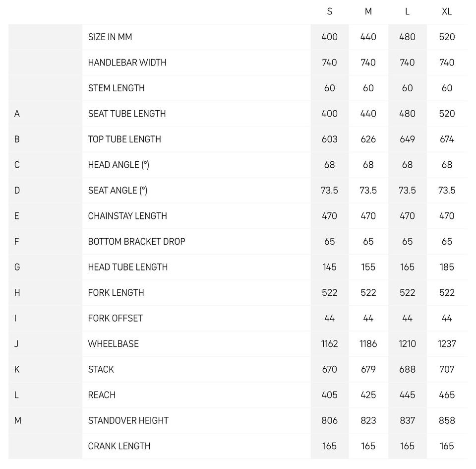Select the WHEELBASE row label
The width and height of the screenshot is (476, 469).
(113, 344)
